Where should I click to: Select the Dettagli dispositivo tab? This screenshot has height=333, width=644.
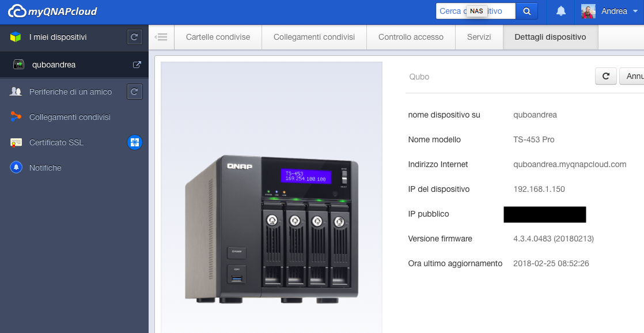pos(550,37)
